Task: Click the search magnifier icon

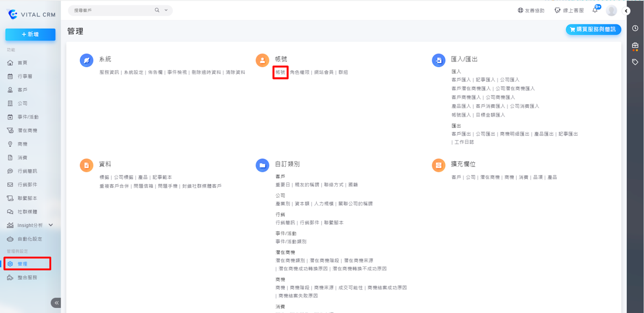Action: coord(157,10)
